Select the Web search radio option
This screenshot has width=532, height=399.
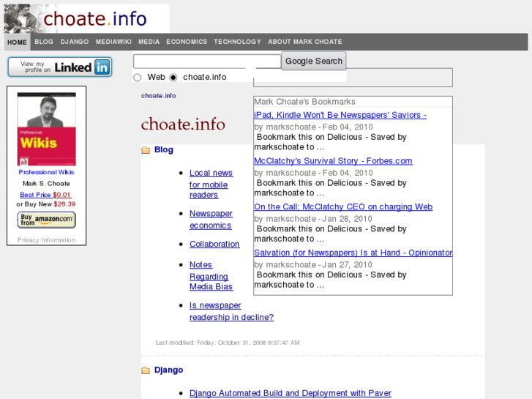(x=138, y=78)
